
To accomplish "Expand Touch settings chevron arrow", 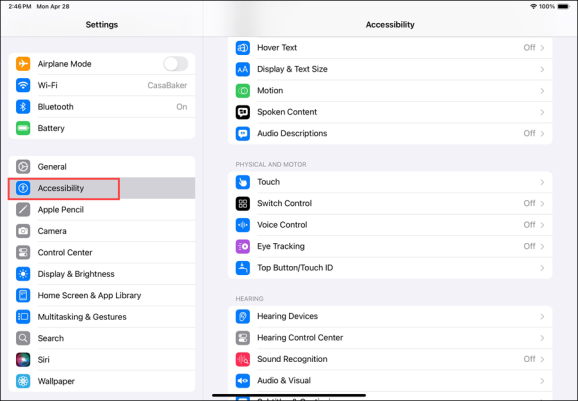I will (542, 182).
